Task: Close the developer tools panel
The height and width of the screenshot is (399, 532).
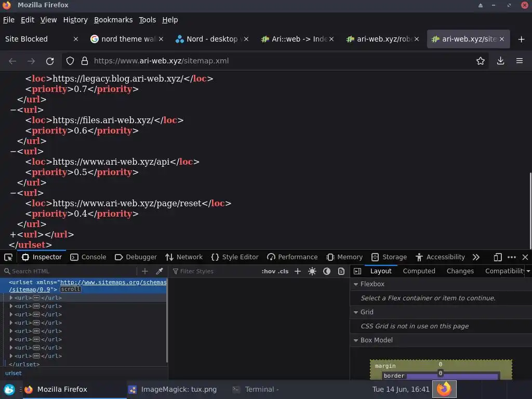Action: click(525, 257)
